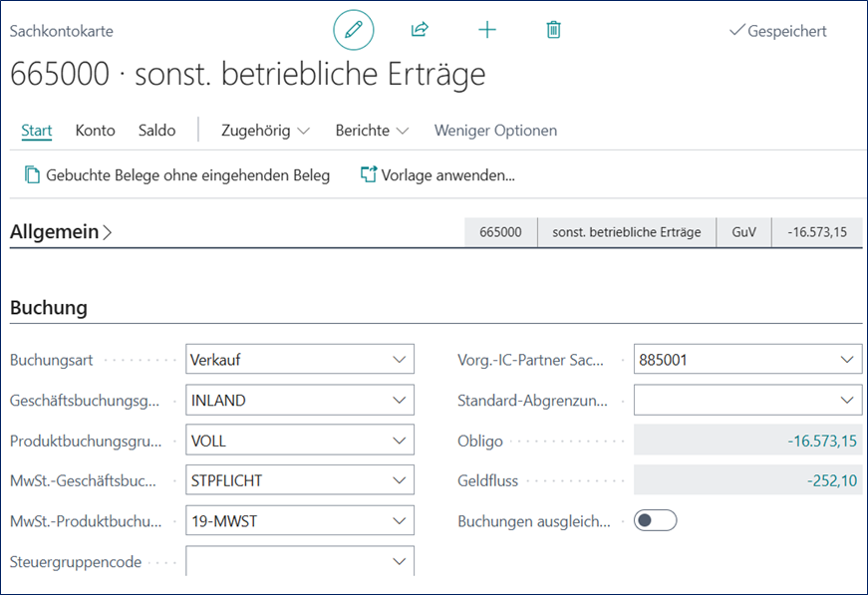The width and height of the screenshot is (868, 595).
Task: Click the plus icon to create new
Action: [487, 30]
